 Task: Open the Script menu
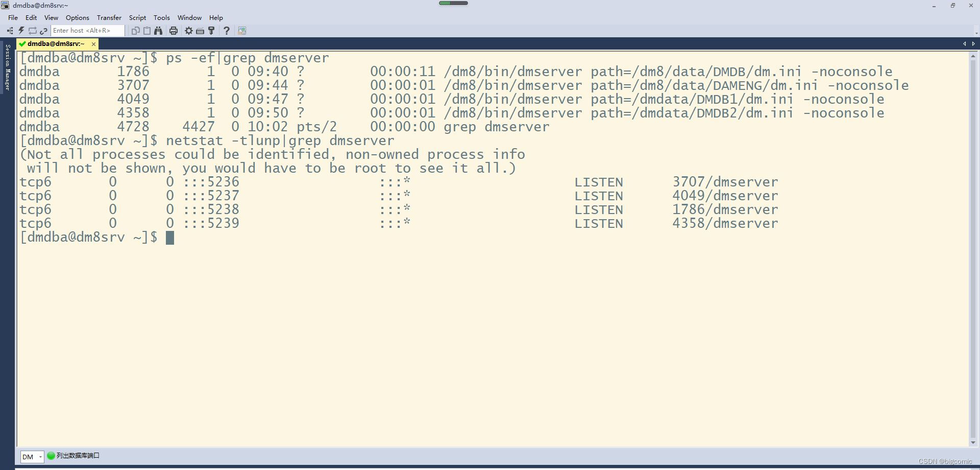(x=137, y=17)
